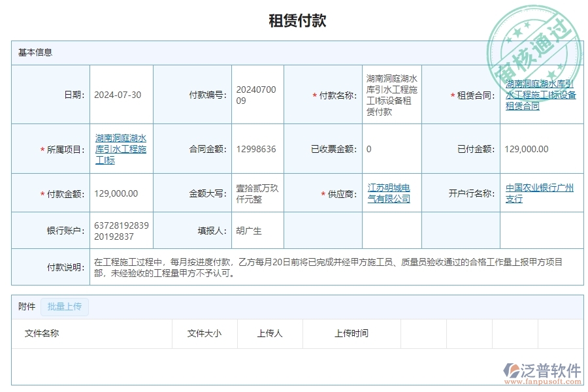The width and height of the screenshot is (588, 392).
Task: Open the 所属项目 project link
Action: coord(120,148)
